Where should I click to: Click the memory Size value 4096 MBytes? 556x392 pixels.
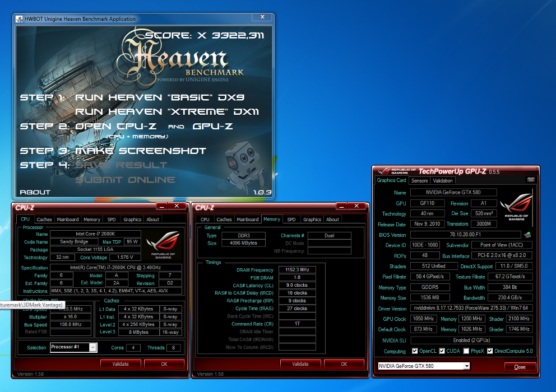[x=244, y=243]
